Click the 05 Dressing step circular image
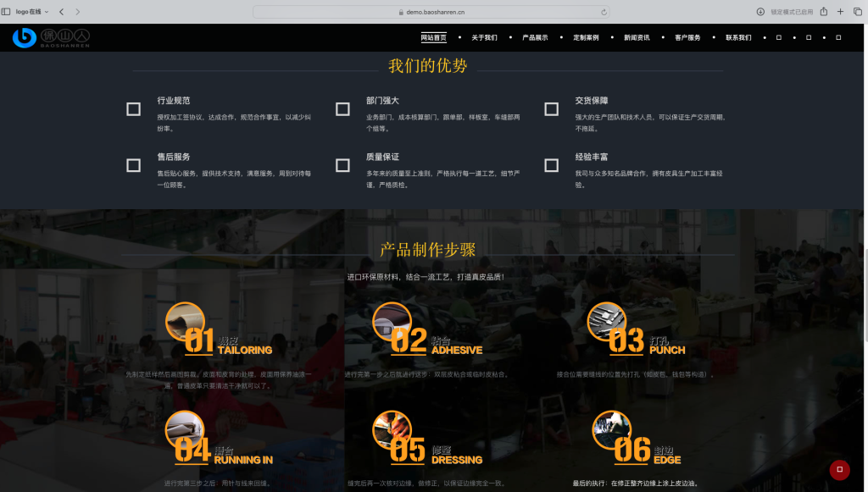Screen dimensions: 868x492 coord(392,430)
